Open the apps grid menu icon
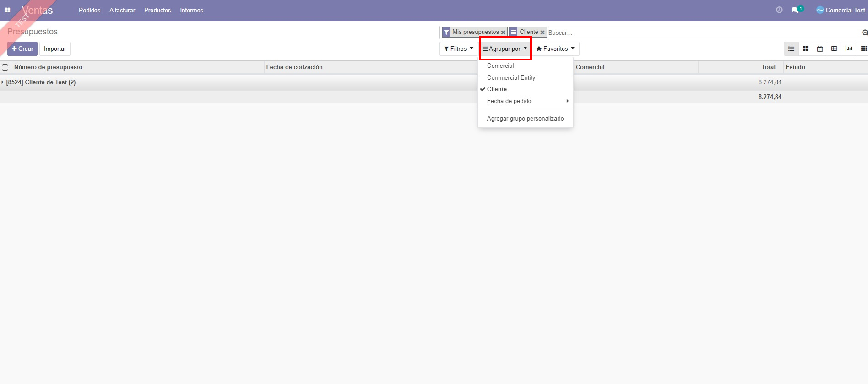868x384 pixels. click(x=7, y=10)
